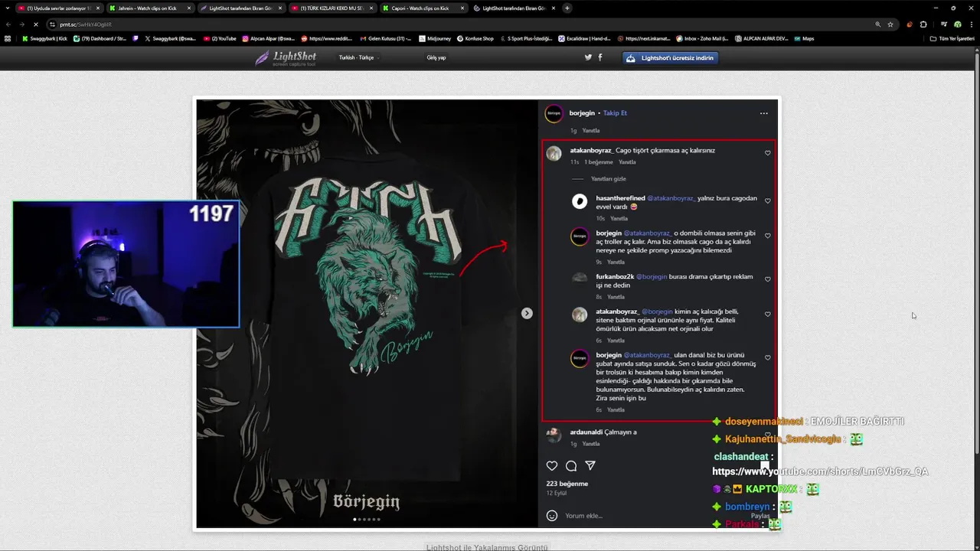Close the 'Capori - Watch clips on Kick' tab

pos(462,8)
